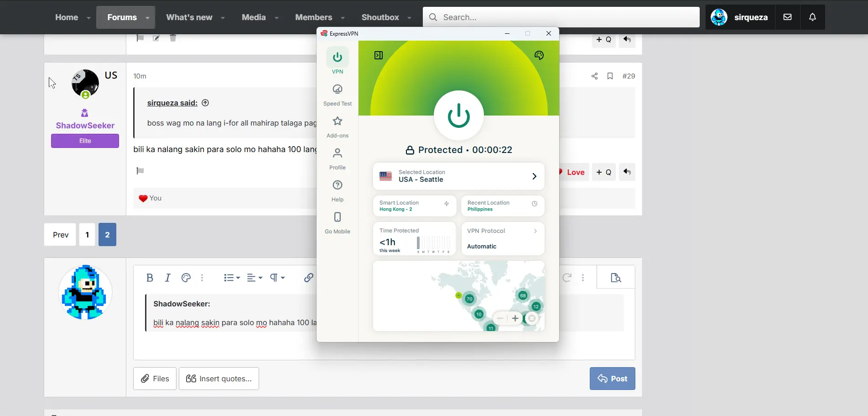Expand the Home menu dropdown arrow
868x416 pixels.
click(x=88, y=18)
